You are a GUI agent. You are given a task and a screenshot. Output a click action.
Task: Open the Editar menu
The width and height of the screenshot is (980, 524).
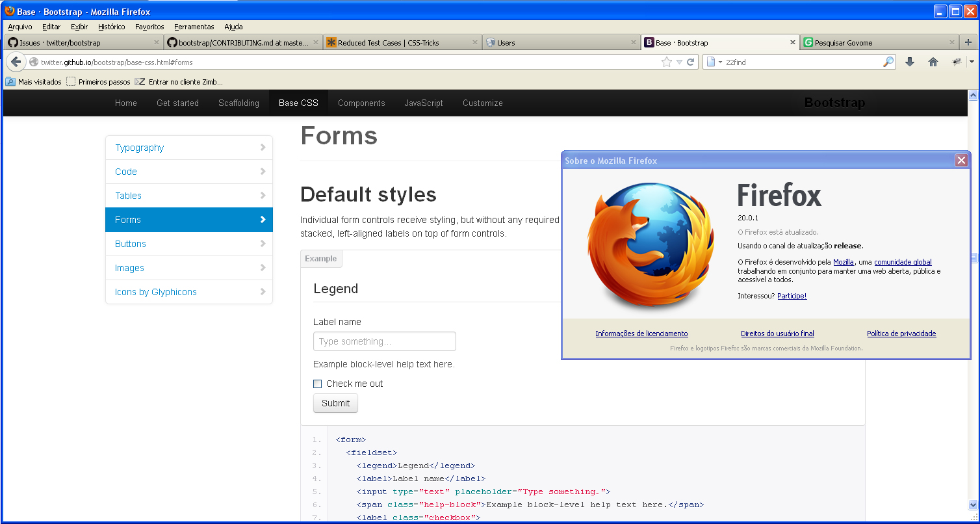click(51, 27)
